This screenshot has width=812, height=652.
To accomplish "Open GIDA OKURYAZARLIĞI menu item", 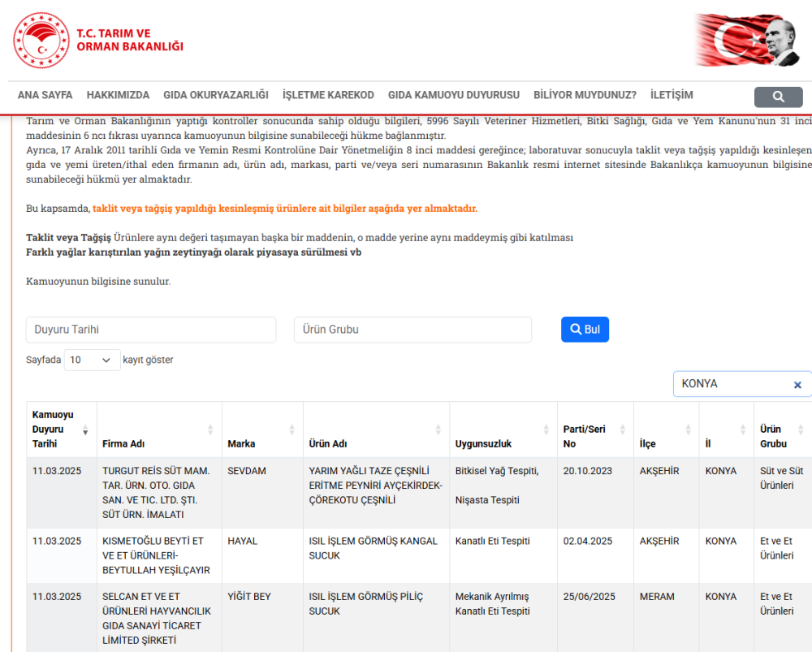I will click(x=216, y=95).
